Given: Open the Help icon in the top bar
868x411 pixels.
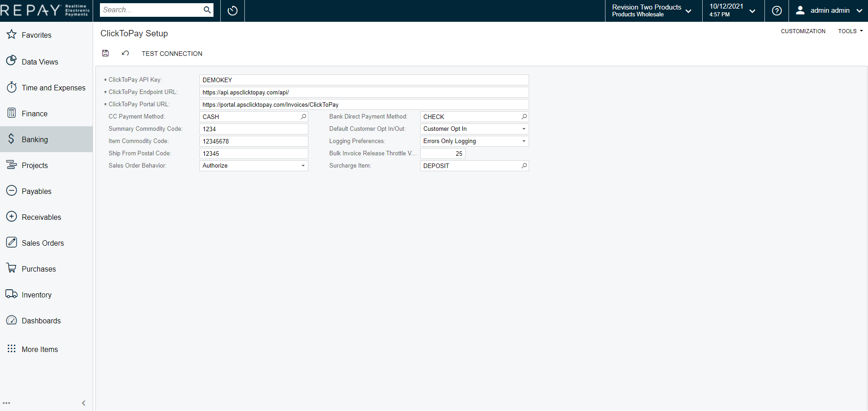Looking at the screenshot, I should pos(776,10).
